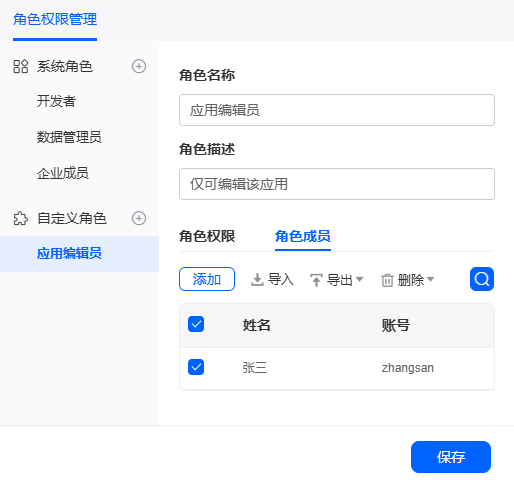Click the 系统角色 grid icon
The width and height of the screenshot is (514, 482).
[21, 66]
